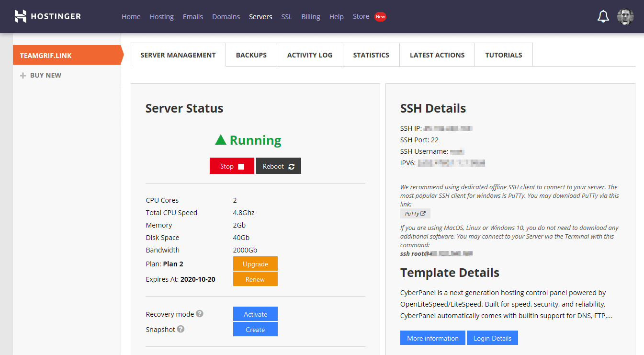The height and width of the screenshot is (355, 644).
Task: Select TEAMGRIF.LINK server in sidebar
Action: (x=67, y=55)
